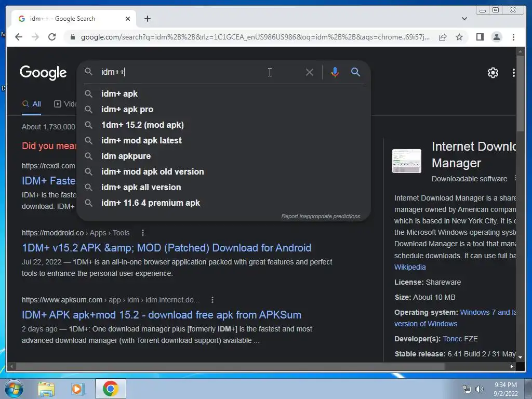Click the address bar URL
The image size is (532, 399).
[x=255, y=37]
